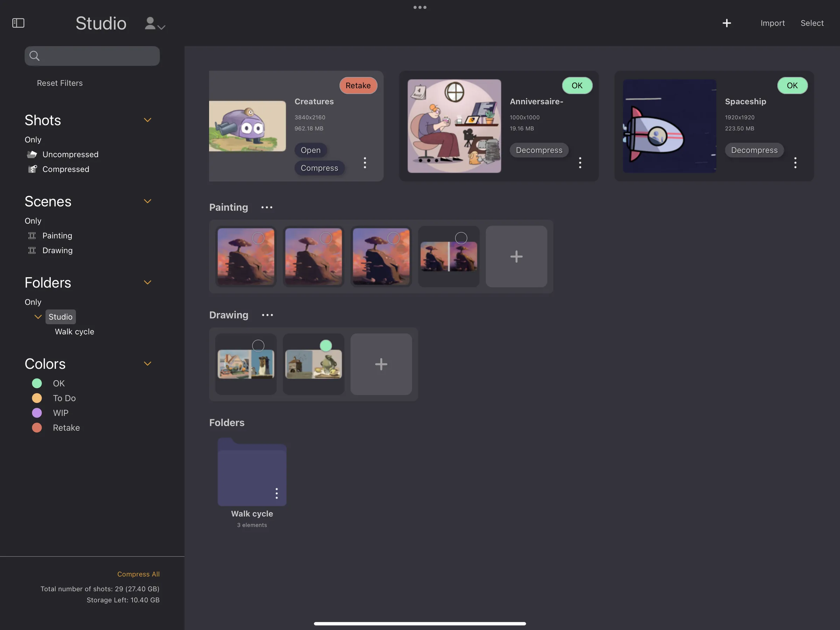Click the plus icon to create a new shot
840x630 pixels.
[727, 23]
